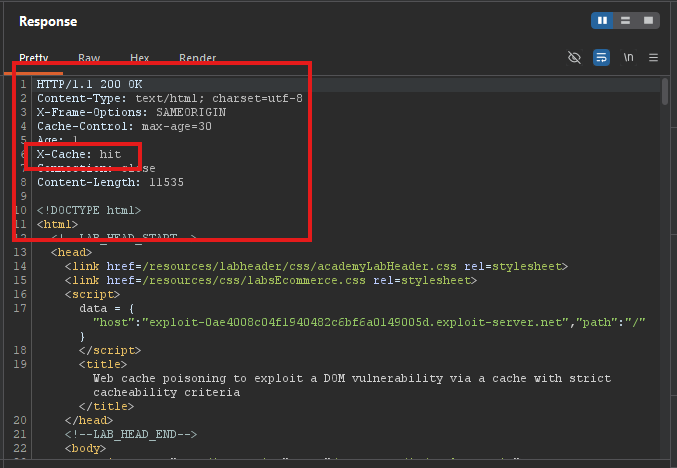The height and width of the screenshot is (468, 677).
Task: Click the response vertical scrollbar thumb
Action: point(665,91)
